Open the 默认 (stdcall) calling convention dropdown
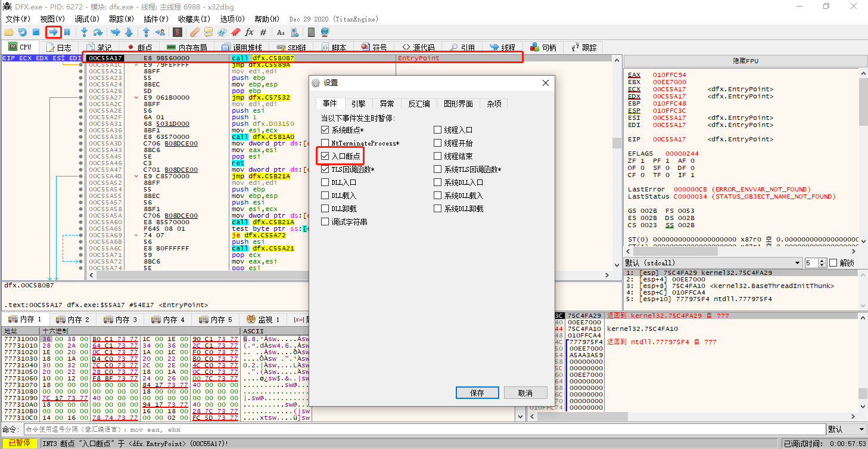The image size is (868, 449). (x=713, y=263)
